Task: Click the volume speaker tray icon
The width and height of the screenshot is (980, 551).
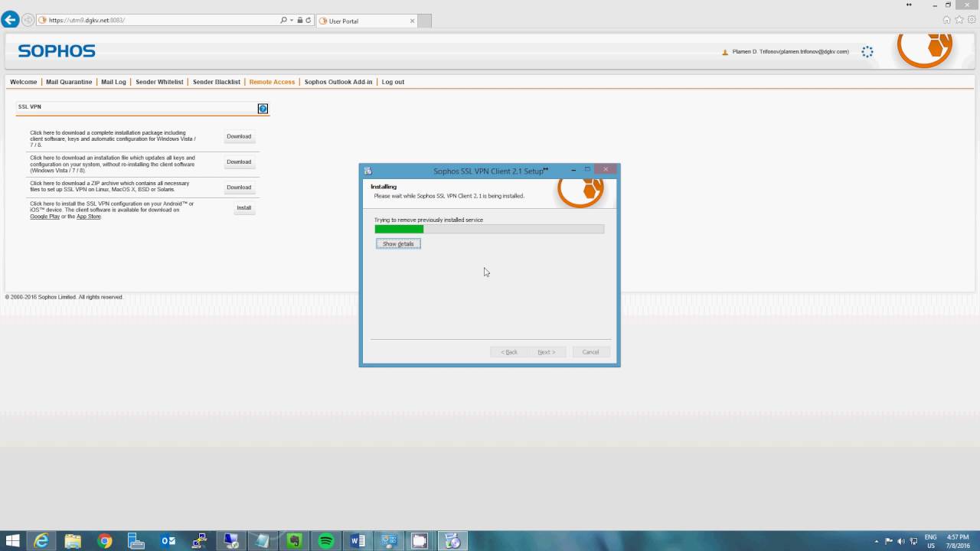Action: pos(900,541)
